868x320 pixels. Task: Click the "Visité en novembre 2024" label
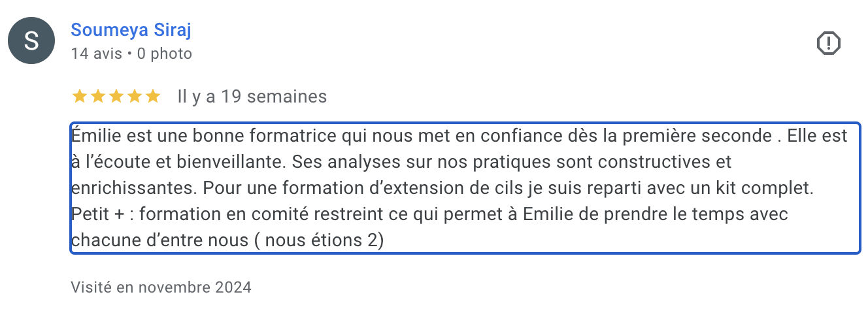[161, 287]
